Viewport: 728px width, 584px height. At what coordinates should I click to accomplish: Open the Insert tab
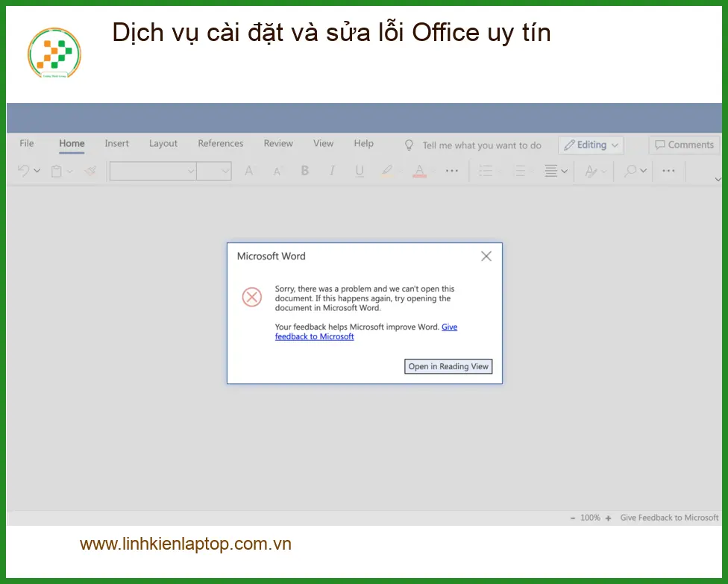coord(116,143)
